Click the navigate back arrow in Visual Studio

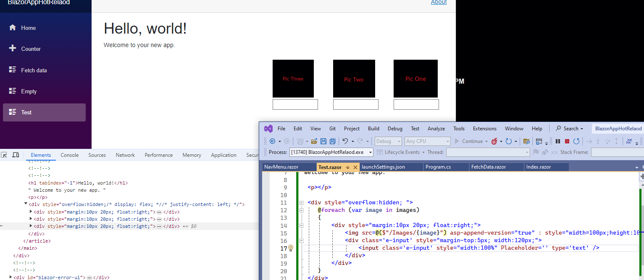273,141
